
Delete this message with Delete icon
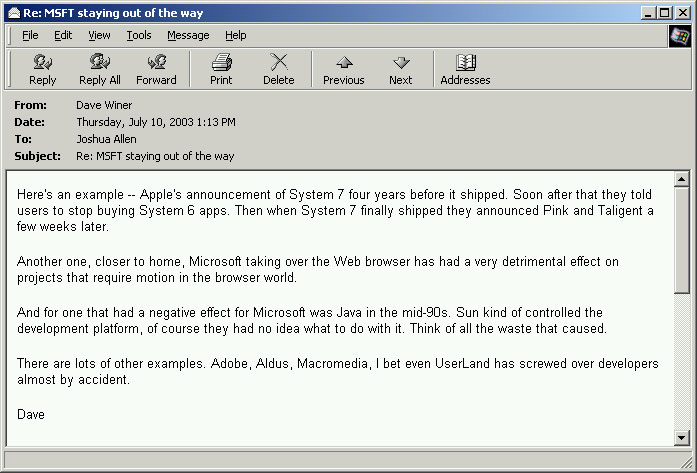(278, 69)
